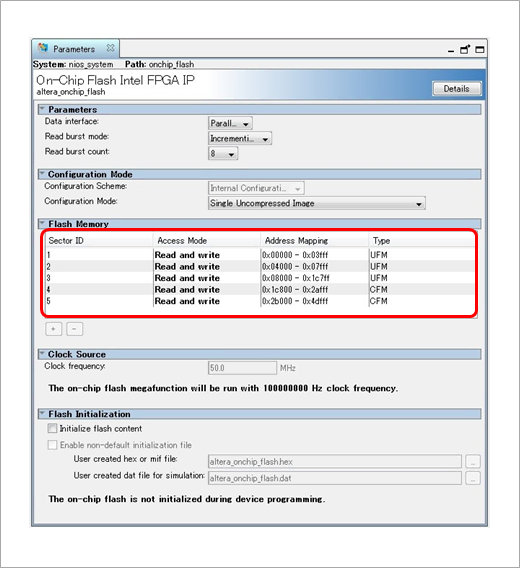This screenshot has height=568, width=520.
Task: Browse for user created hex file
Action: coord(473,462)
